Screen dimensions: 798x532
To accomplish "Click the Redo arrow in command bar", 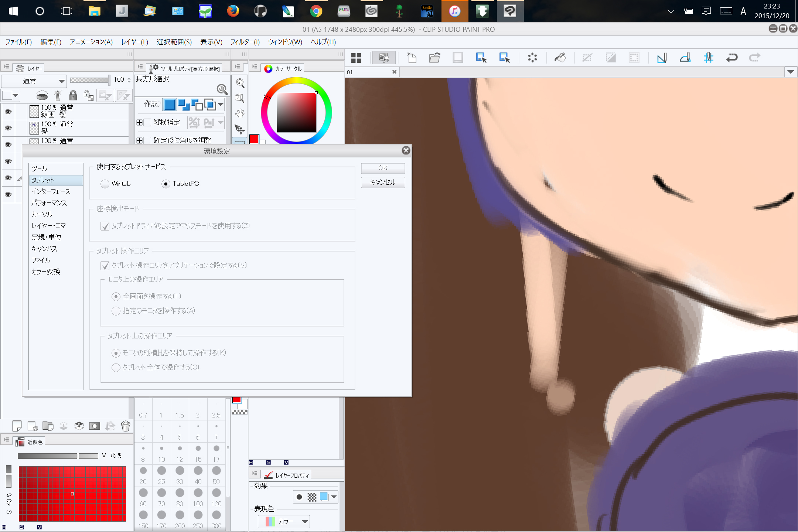I will pos(754,58).
